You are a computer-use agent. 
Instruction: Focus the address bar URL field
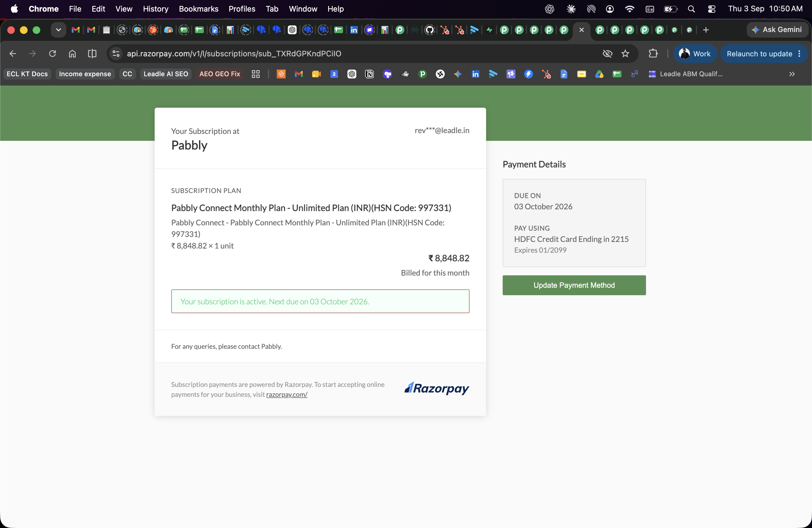point(362,54)
